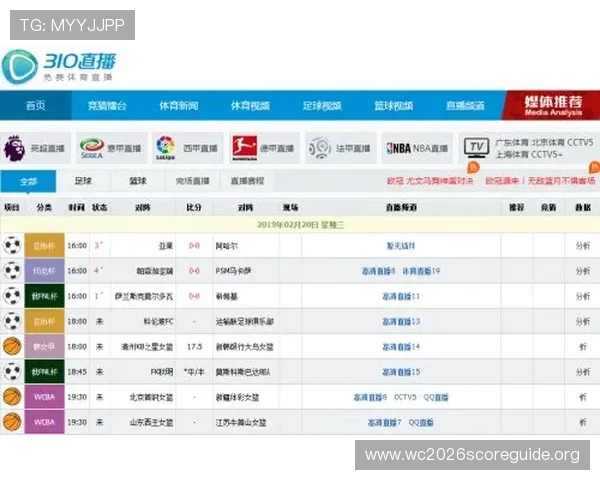
Task: Open 体育视频 menu item
Action: tap(250, 106)
